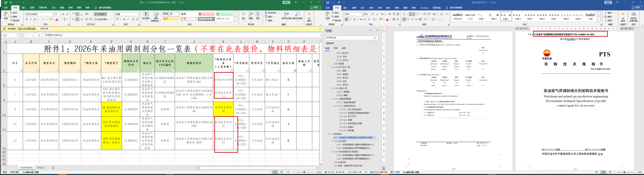Toggle the active filter on 标包名称 column
Image resolution: width=644 pixels, height=175 pixels.
pyautogui.click(x=295, y=71)
